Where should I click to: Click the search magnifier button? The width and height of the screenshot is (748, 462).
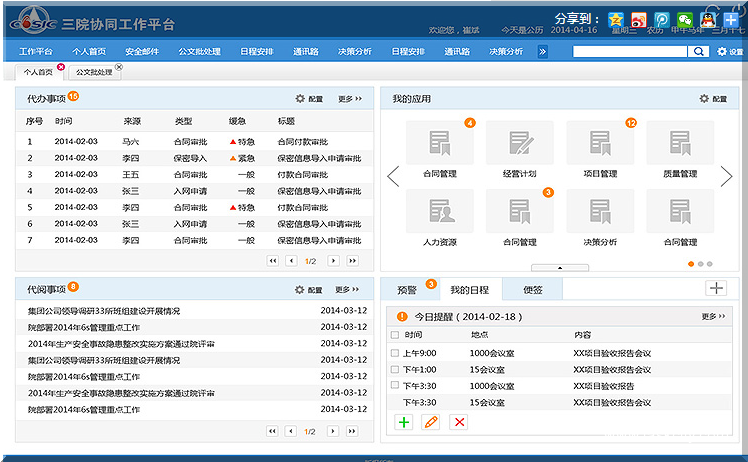pyautogui.click(x=699, y=51)
